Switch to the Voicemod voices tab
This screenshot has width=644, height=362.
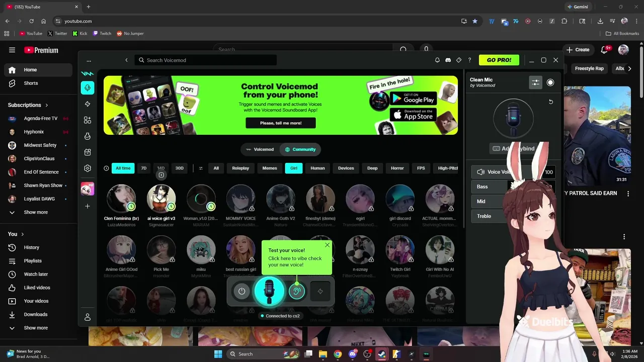point(260,149)
